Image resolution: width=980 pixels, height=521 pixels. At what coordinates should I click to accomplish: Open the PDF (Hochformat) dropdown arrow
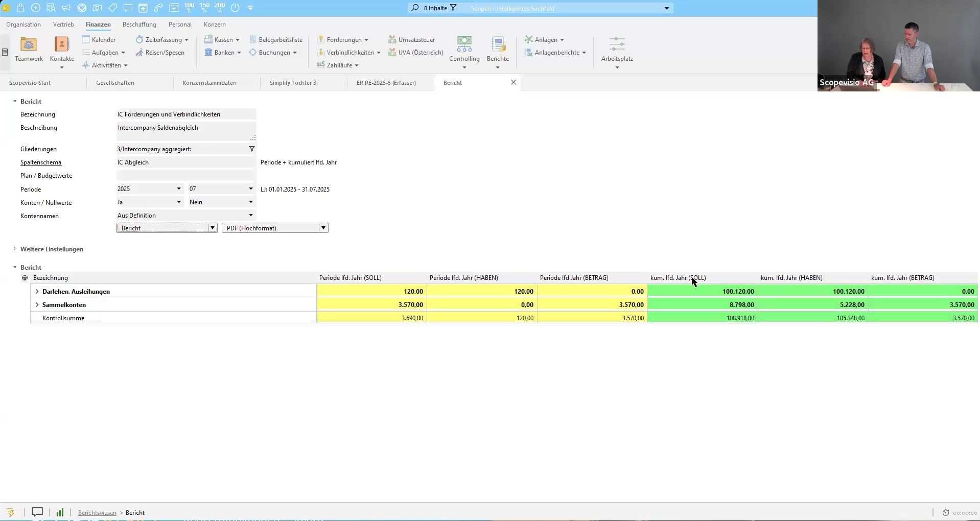point(323,228)
